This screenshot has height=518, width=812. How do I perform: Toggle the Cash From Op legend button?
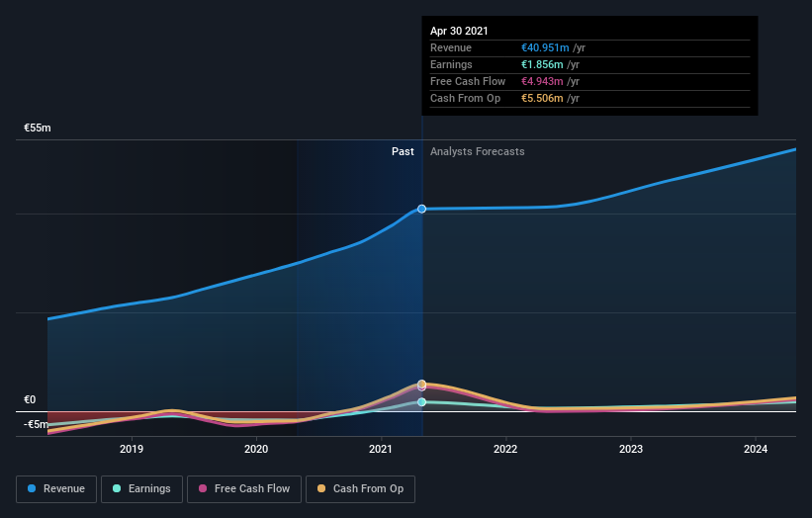click(360, 489)
